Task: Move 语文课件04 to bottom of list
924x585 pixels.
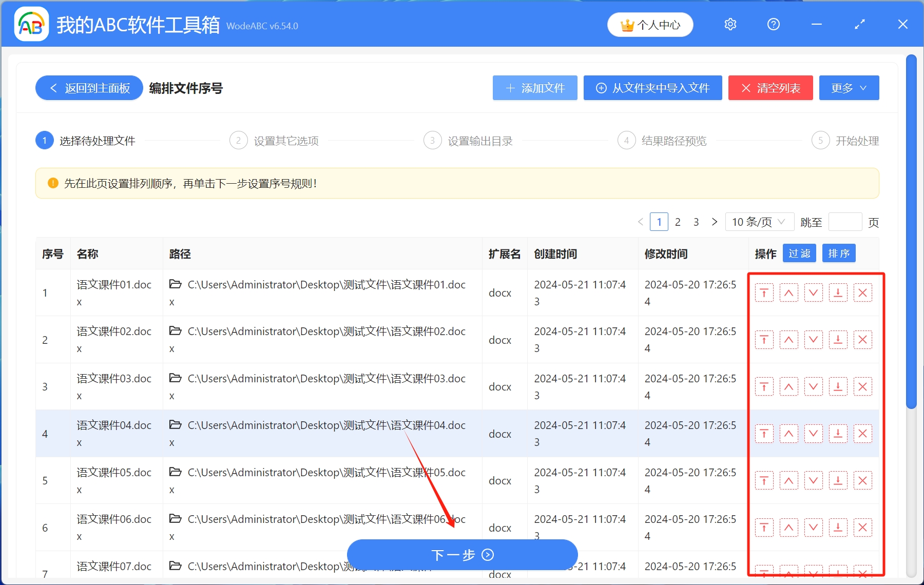Action: [838, 434]
